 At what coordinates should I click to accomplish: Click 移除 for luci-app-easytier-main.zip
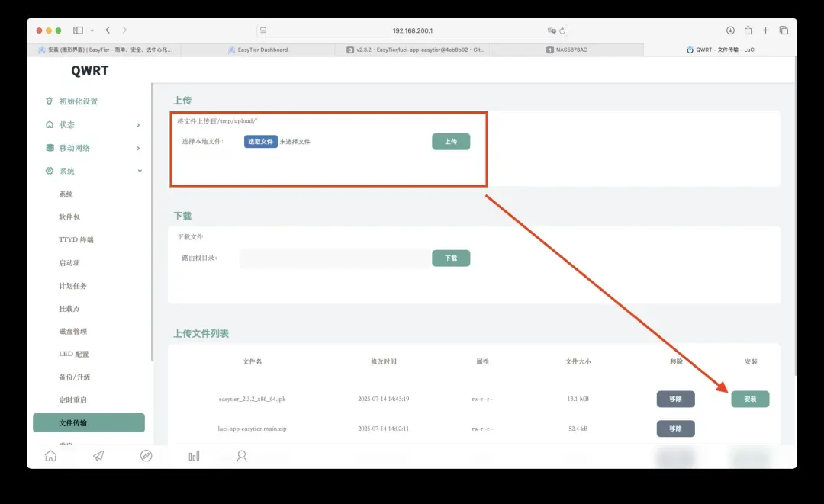tap(675, 429)
